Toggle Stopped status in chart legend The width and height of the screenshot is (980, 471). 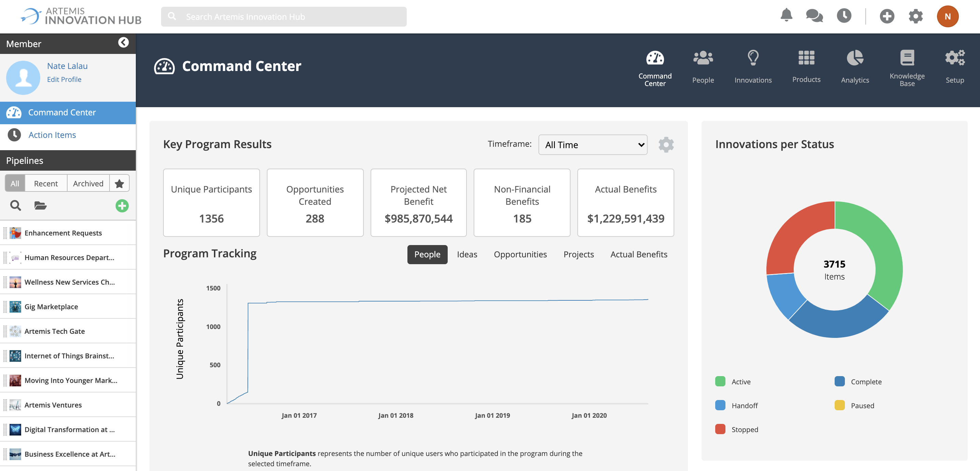736,429
